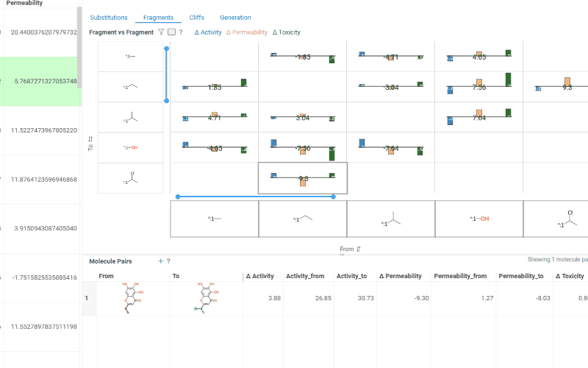Click the help question mark beside Molecule Pairs
The height and width of the screenshot is (368, 588).
click(x=168, y=261)
